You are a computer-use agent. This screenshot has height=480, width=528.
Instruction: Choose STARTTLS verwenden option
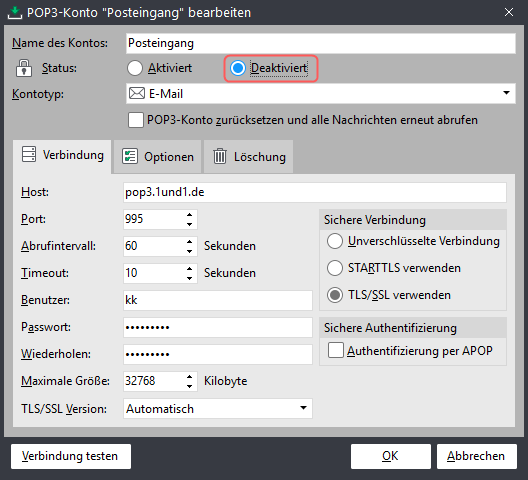tap(335, 268)
